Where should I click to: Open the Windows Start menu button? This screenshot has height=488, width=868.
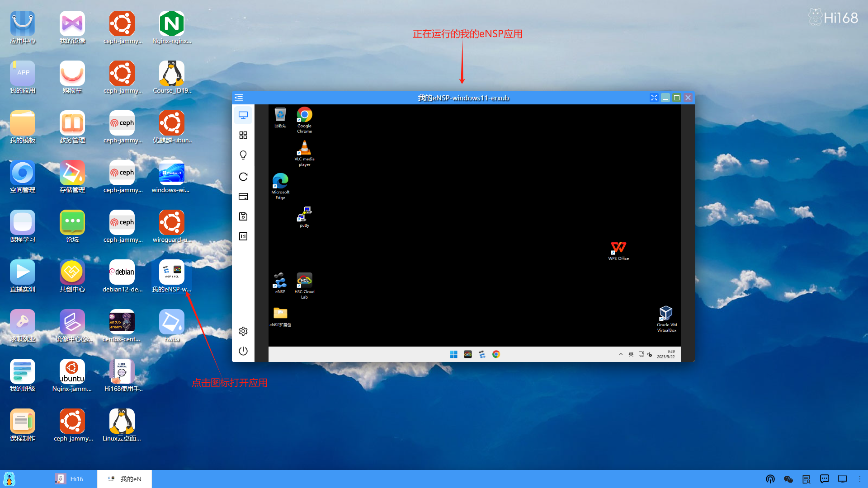tap(453, 354)
